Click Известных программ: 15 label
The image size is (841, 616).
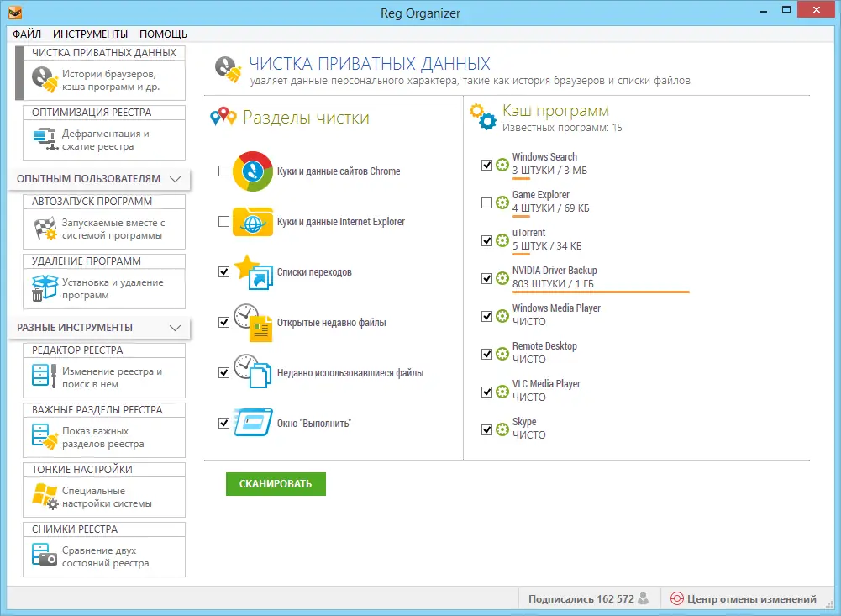[x=562, y=128]
